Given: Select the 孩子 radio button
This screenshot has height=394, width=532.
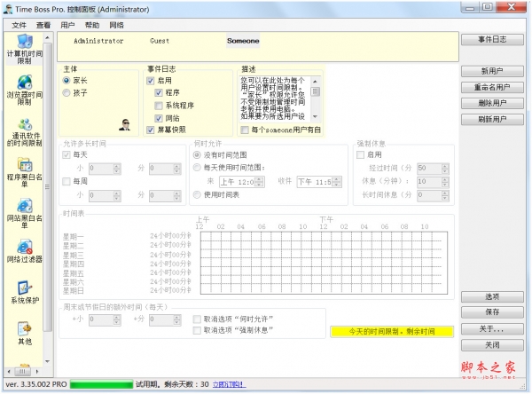Looking at the screenshot, I should click(66, 91).
